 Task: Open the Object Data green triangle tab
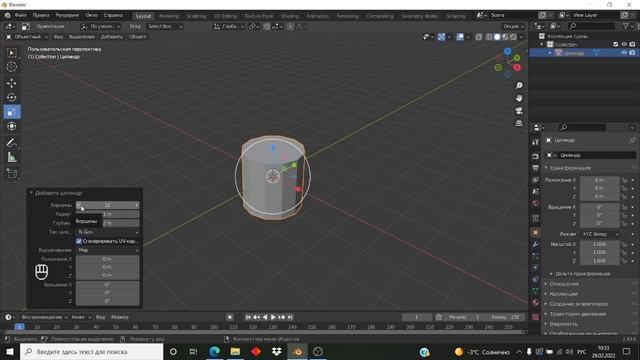tap(536, 291)
